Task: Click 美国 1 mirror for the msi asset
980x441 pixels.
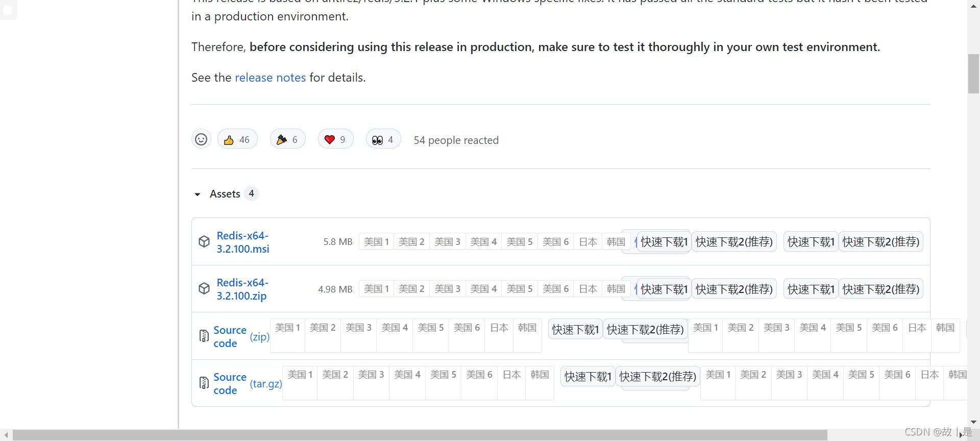Action: point(377,242)
